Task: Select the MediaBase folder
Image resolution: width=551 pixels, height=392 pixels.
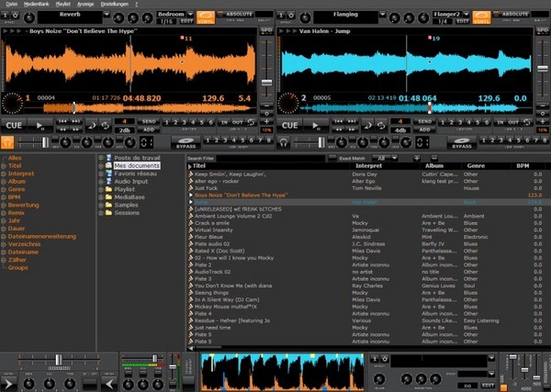Action: point(129,197)
